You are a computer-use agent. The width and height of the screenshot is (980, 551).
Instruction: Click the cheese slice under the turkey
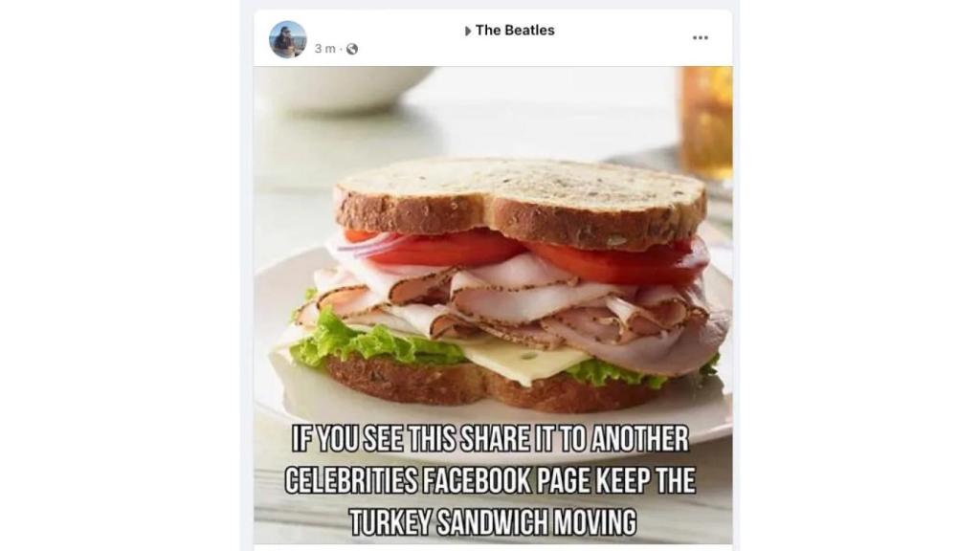click(x=522, y=361)
